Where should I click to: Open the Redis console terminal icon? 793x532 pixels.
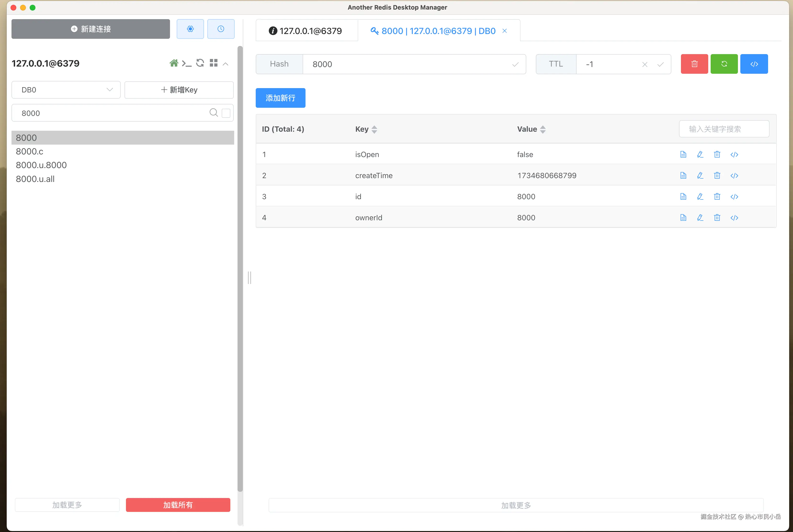pos(186,63)
